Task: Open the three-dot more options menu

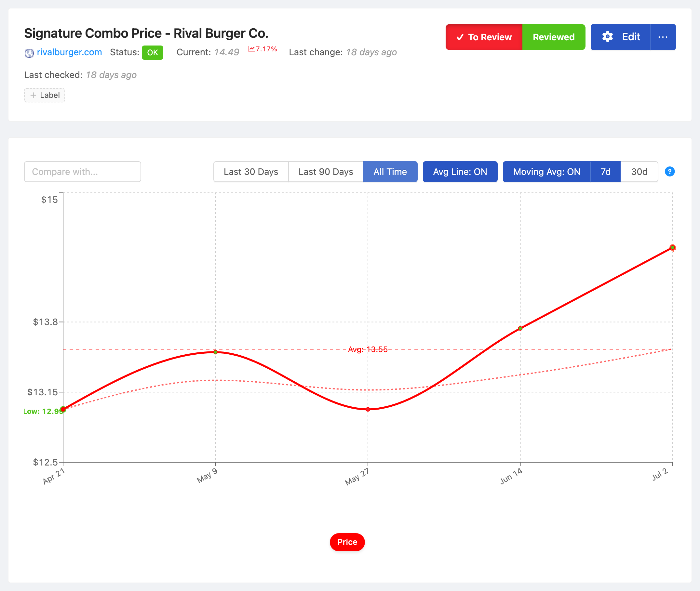Action: pyautogui.click(x=663, y=37)
